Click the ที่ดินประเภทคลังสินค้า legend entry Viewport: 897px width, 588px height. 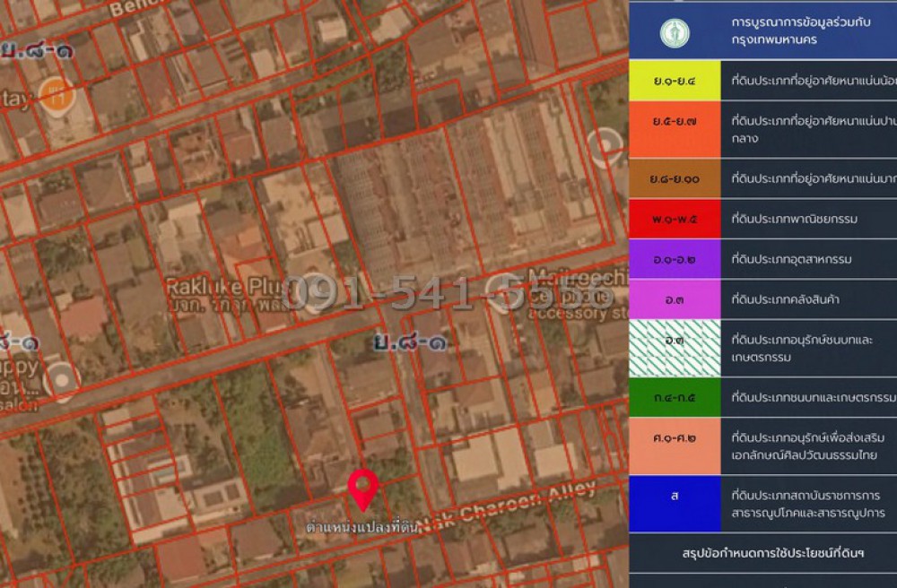point(790,299)
